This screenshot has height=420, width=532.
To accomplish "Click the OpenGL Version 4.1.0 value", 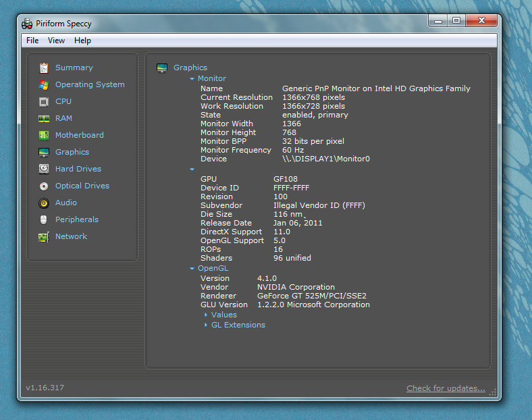I will pos(267,278).
